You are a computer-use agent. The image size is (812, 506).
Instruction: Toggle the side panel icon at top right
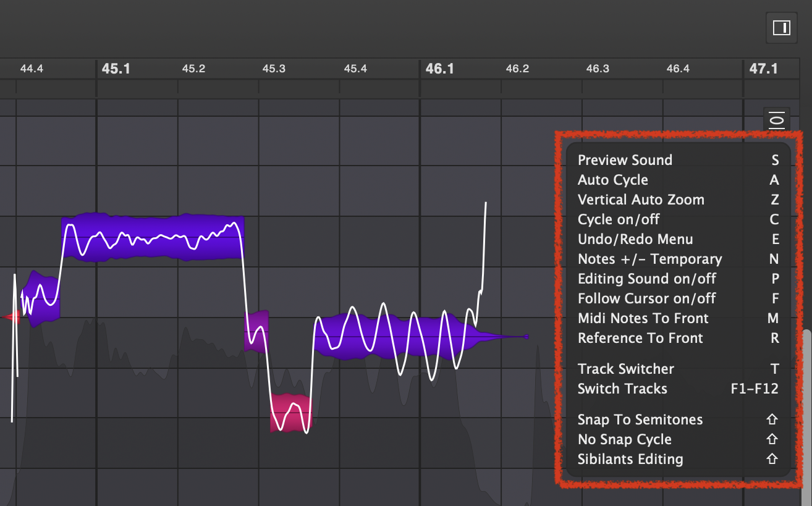[781, 28]
